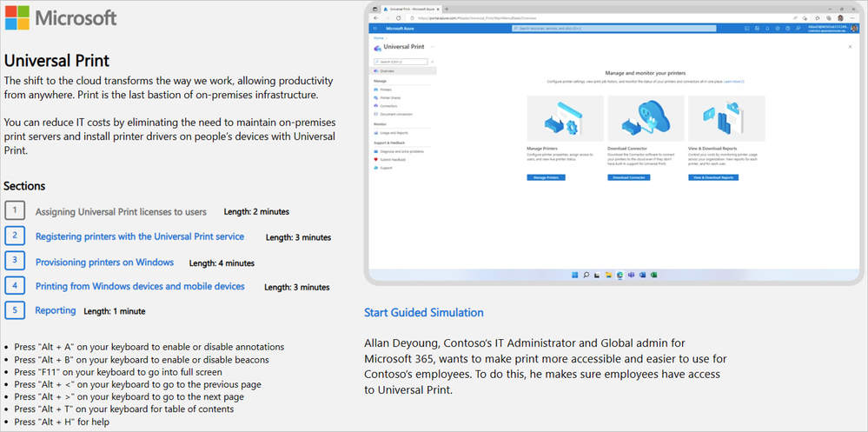
Task: Click the Azure portal screenshot thumbnail
Action: tap(613, 143)
